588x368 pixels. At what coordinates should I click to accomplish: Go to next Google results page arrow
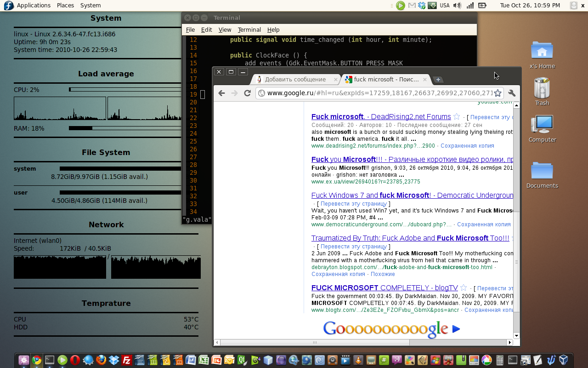456,329
